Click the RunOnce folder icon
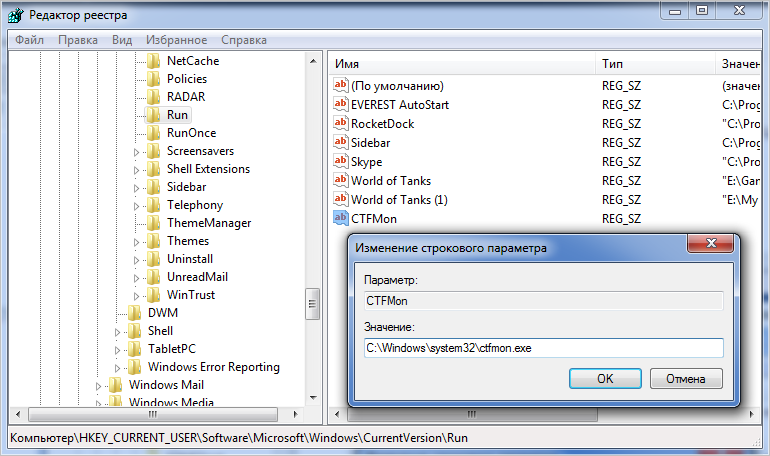Image resolution: width=770 pixels, height=456 pixels. click(x=154, y=133)
